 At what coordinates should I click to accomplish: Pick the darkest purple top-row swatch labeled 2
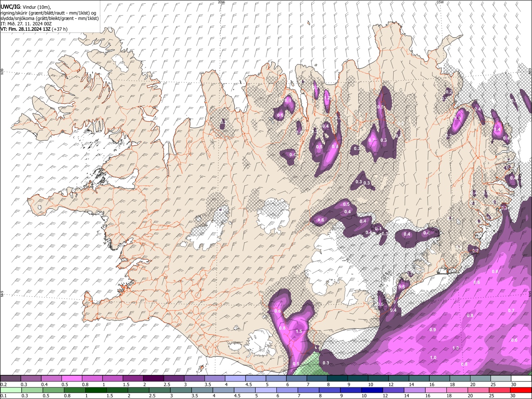coord(153,379)
